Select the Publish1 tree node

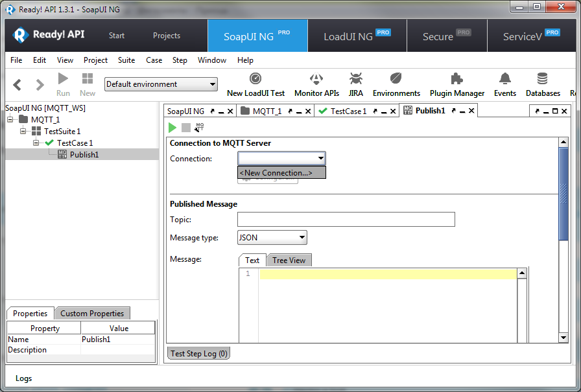tap(84, 154)
